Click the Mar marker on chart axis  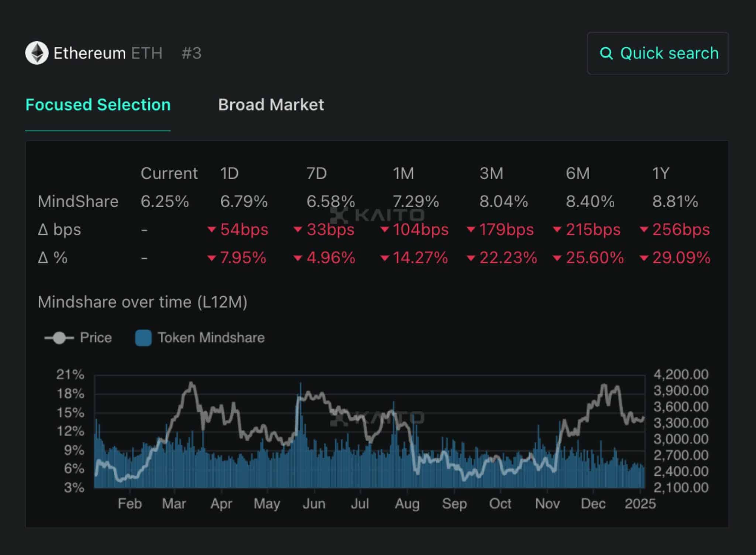coord(174,504)
